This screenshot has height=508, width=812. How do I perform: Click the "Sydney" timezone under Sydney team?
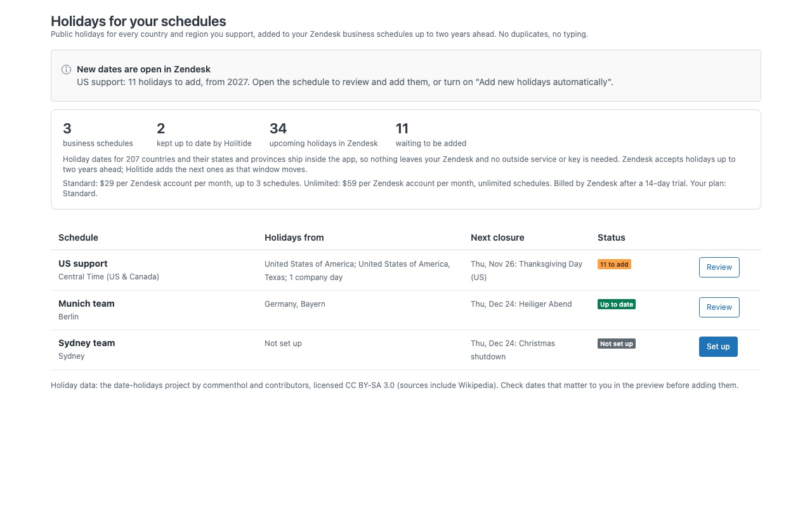point(72,356)
